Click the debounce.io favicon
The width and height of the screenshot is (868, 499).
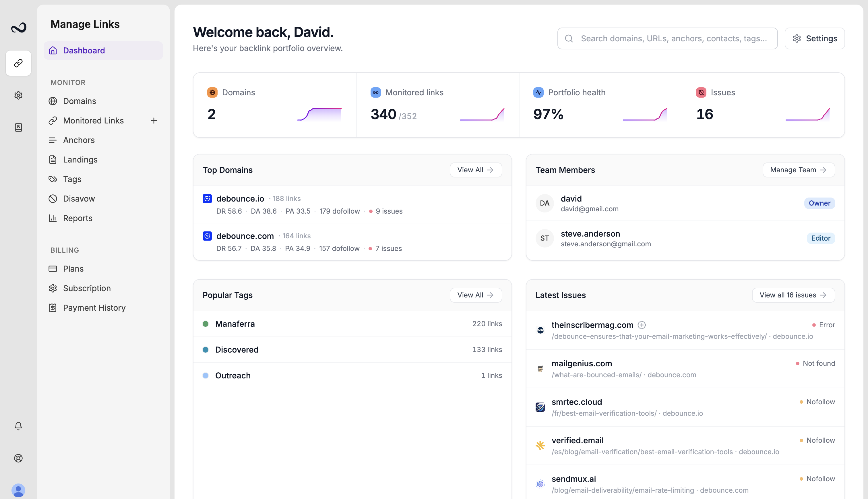point(207,199)
